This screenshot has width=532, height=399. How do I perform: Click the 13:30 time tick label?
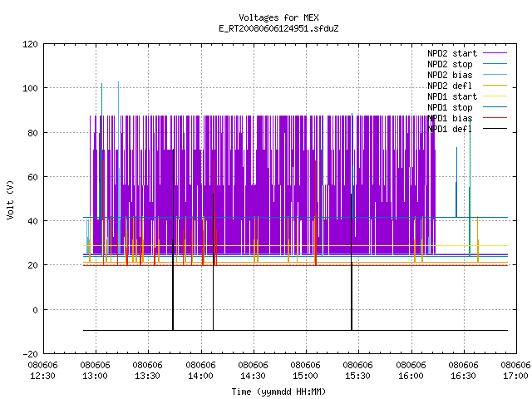(148, 377)
